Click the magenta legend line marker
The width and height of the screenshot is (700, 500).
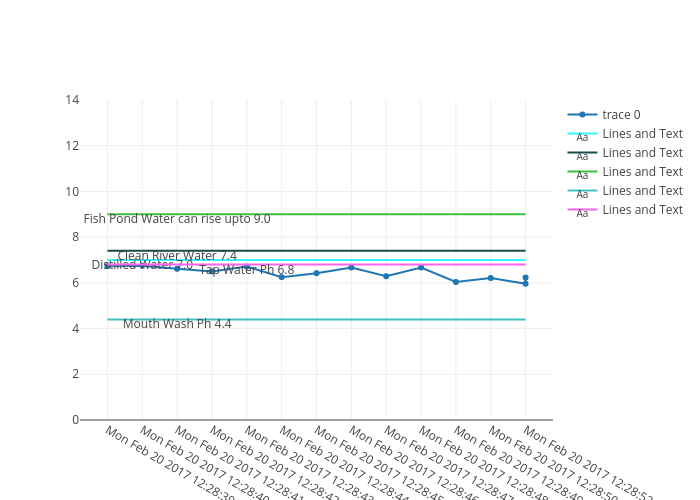[582, 210]
